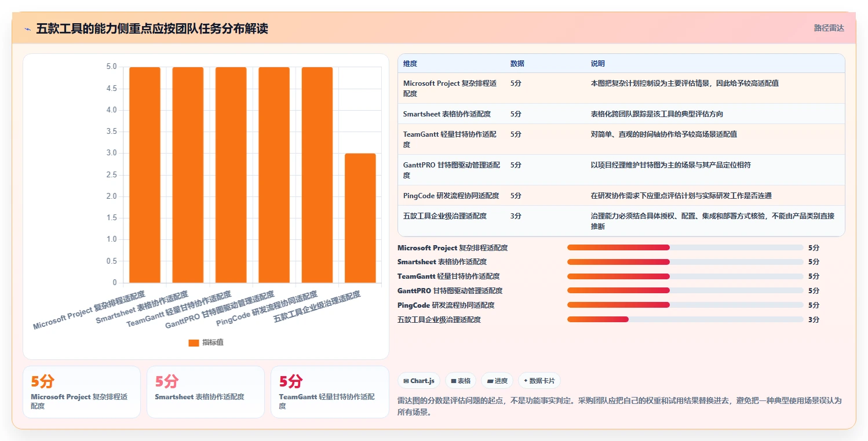Click the 五款工具的能力侧重点 page title
The width and height of the screenshot is (868, 441).
pyautogui.click(x=152, y=29)
